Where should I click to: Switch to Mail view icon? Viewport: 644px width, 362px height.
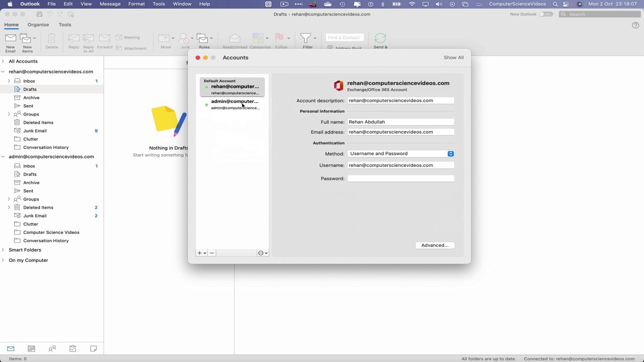pyautogui.click(x=11, y=348)
